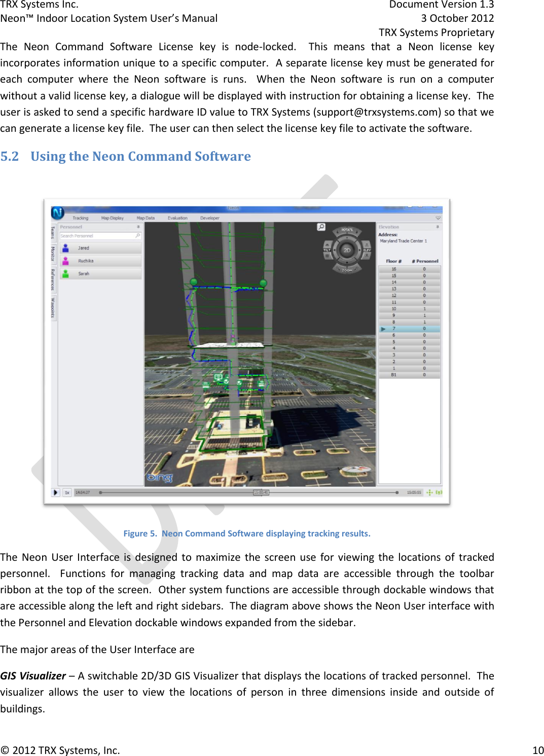This screenshot has width=544, height=756.
Task: Click the map search magnifier icon
Action: click(x=321, y=227)
